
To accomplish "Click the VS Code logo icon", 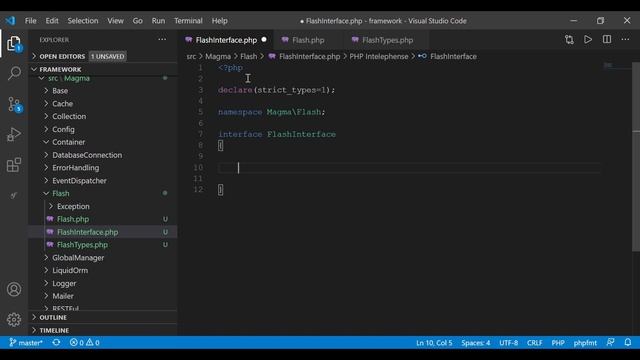I will coord(10,20).
